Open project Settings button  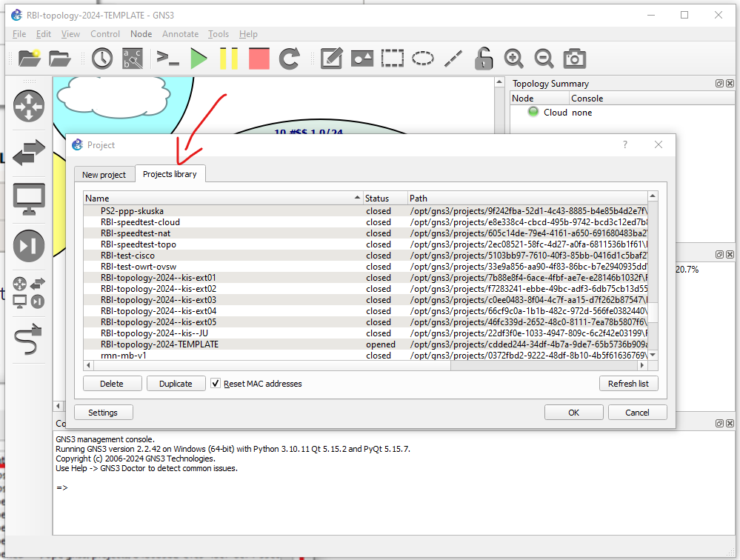(104, 413)
